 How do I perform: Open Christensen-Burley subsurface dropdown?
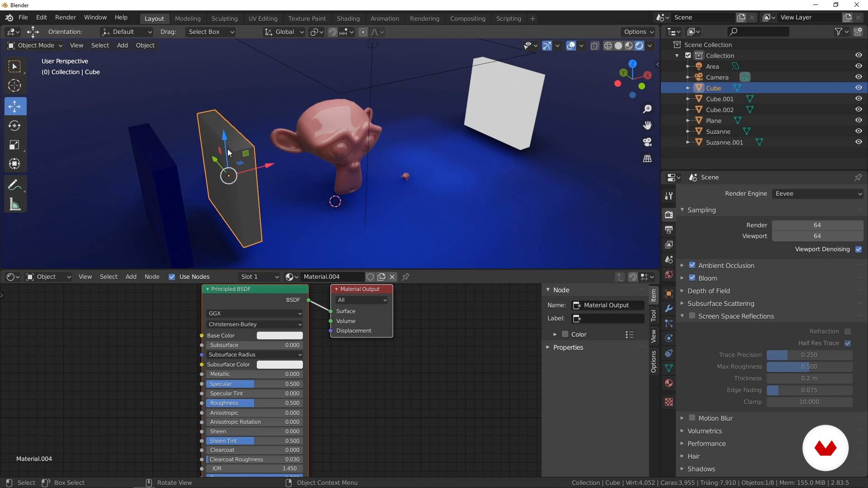pyautogui.click(x=255, y=324)
